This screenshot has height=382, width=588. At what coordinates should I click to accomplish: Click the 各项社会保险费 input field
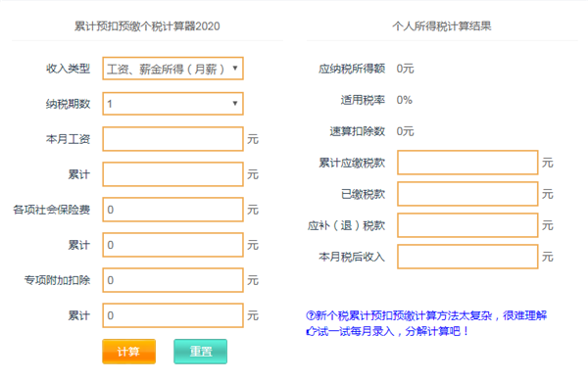(x=172, y=210)
